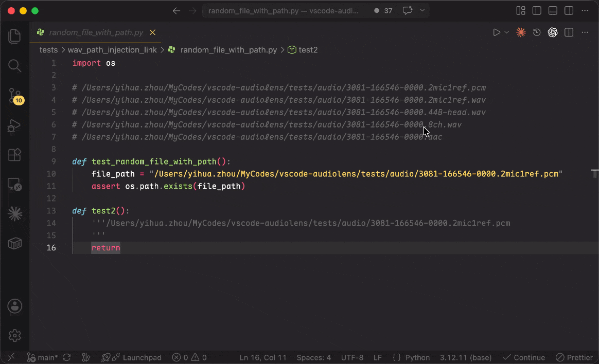
Task: Open the Remote Explorer icon
Action: [14, 185]
